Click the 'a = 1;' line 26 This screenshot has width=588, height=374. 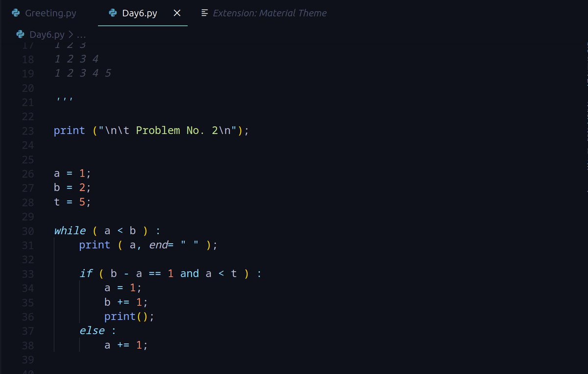coord(73,174)
